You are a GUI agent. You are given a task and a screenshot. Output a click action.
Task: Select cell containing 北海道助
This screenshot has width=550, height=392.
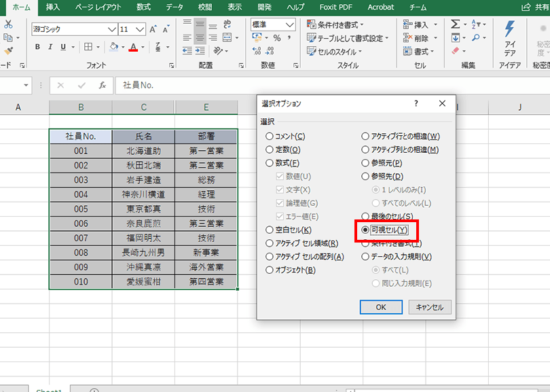coord(143,151)
